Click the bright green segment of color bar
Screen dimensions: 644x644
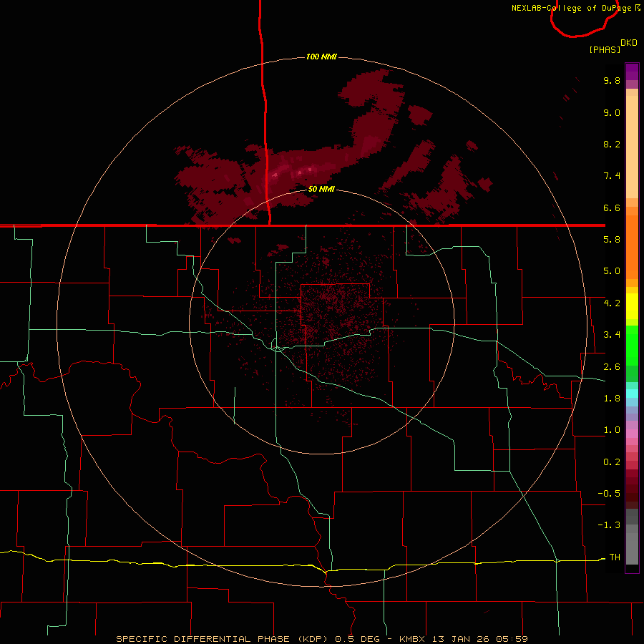pos(632,346)
